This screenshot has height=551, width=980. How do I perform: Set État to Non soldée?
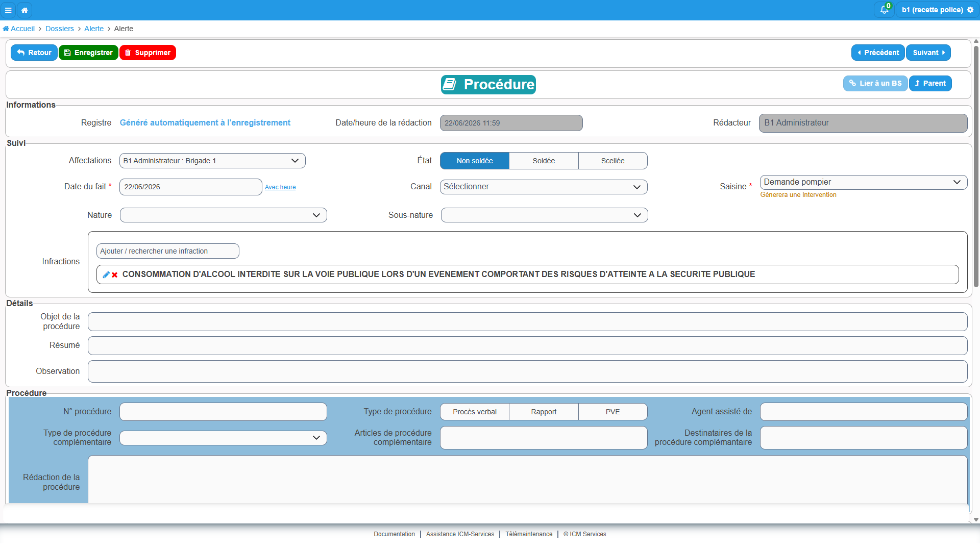click(475, 161)
